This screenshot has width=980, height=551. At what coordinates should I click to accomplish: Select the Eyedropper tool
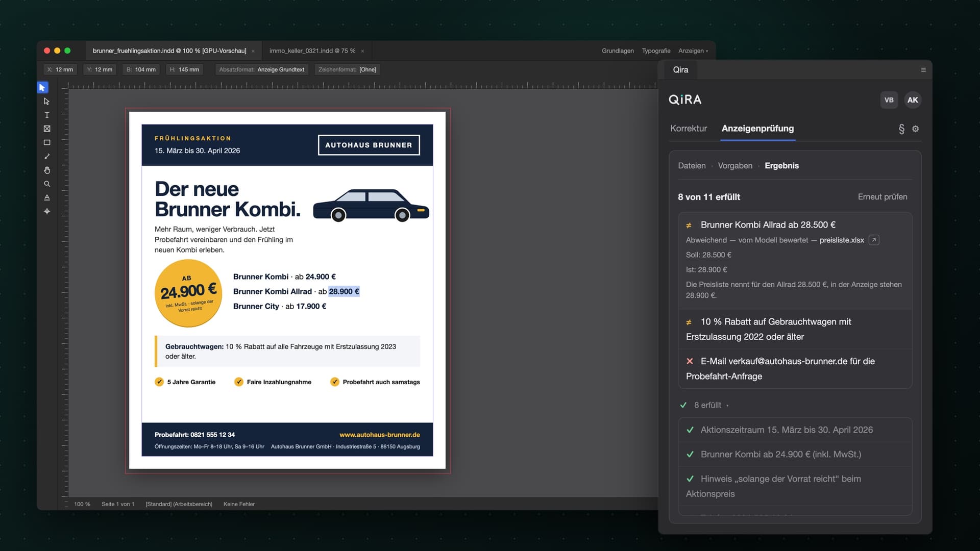(x=47, y=157)
